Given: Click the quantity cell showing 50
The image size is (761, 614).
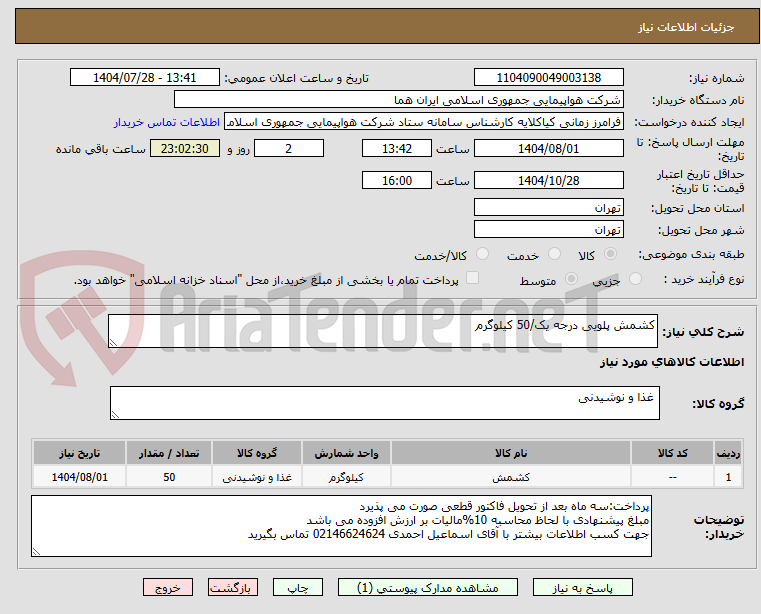Looking at the screenshot, I should (169, 477).
